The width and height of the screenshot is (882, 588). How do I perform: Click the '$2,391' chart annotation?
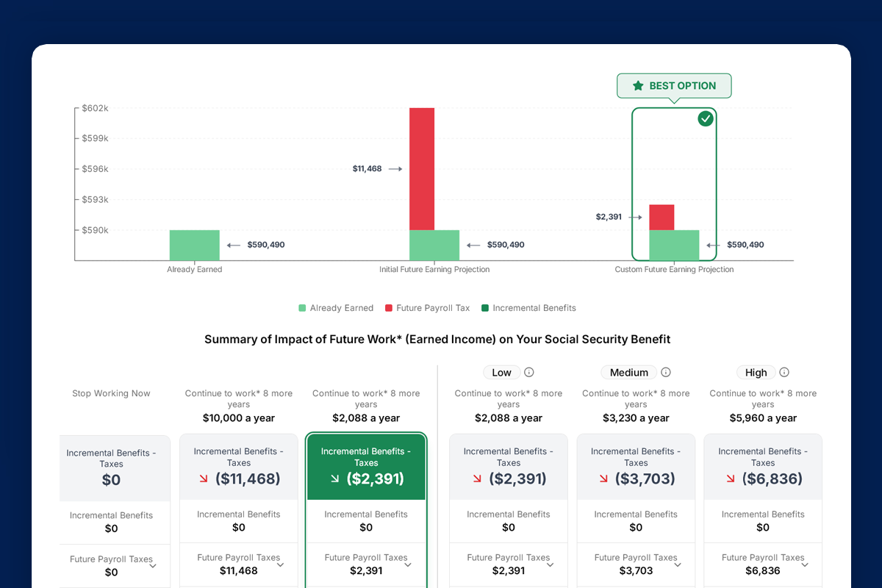(x=610, y=218)
